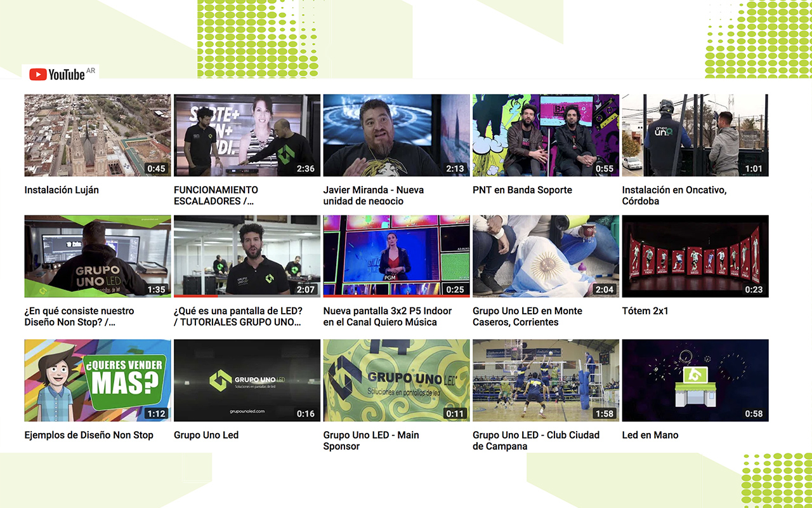The width and height of the screenshot is (812, 508).
Task: Click the Instalación en Oncativo, Córdoba title
Action: (x=674, y=196)
